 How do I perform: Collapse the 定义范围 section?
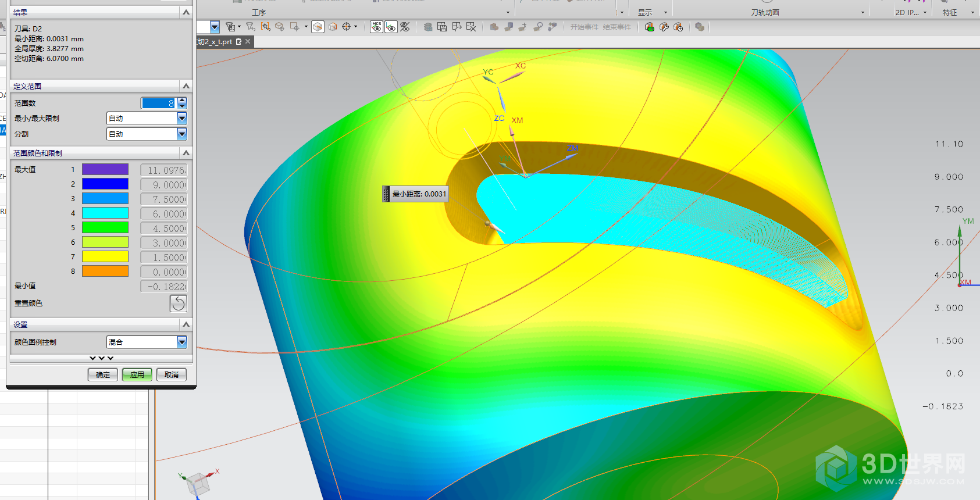[186, 86]
